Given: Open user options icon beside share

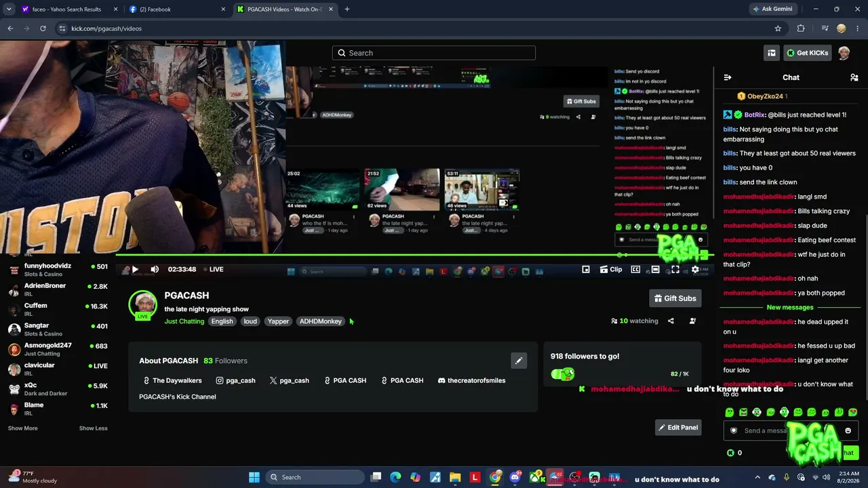Looking at the screenshot, I should tap(692, 321).
